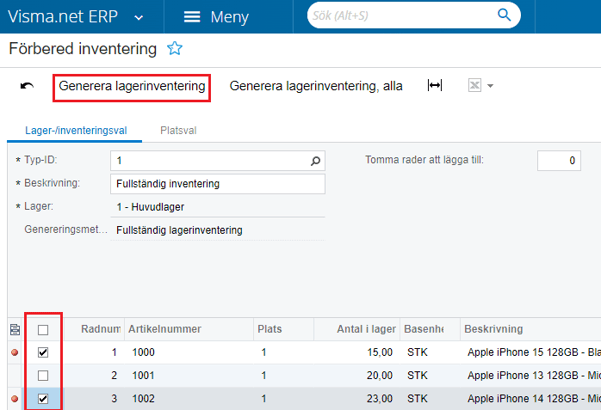The height and width of the screenshot is (410, 601).
Task: Click Apple iPhone 14 128GB description
Action: pos(534,399)
